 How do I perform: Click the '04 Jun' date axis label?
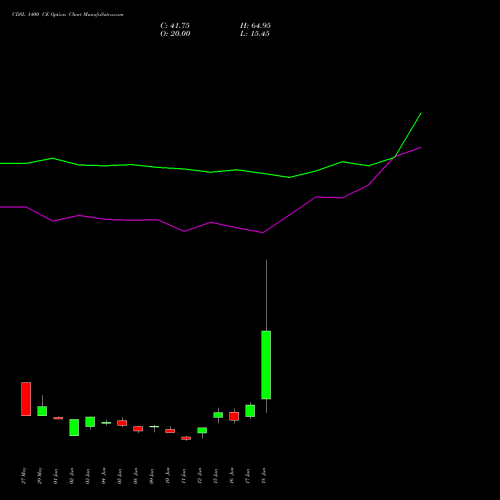104,476
